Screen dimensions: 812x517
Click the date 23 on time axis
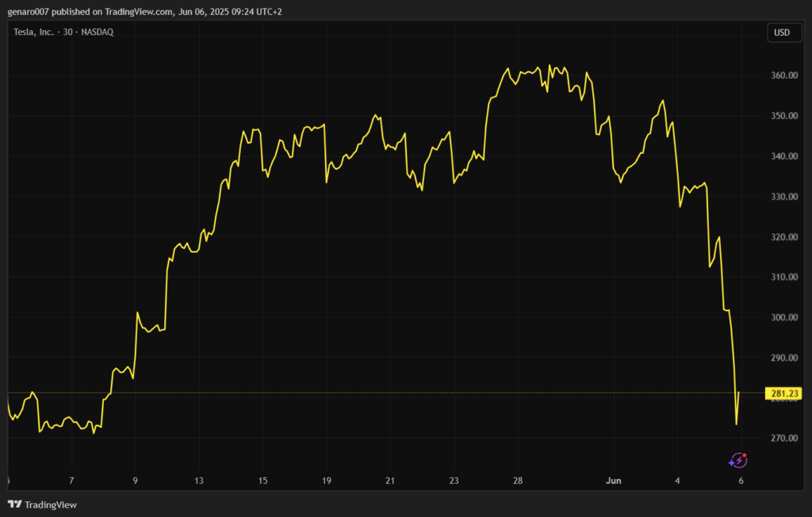coord(454,481)
